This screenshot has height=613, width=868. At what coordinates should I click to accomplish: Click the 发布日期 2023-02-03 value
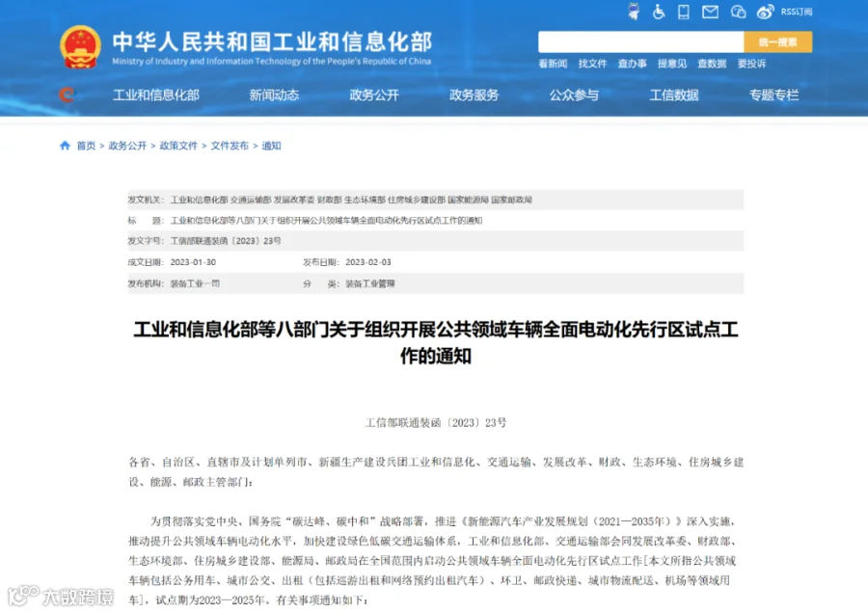368,262
